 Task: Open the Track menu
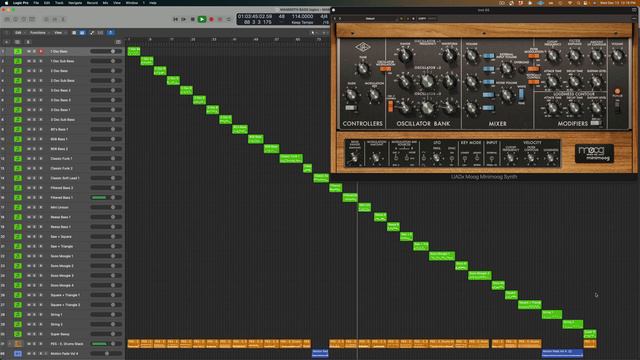59,2
